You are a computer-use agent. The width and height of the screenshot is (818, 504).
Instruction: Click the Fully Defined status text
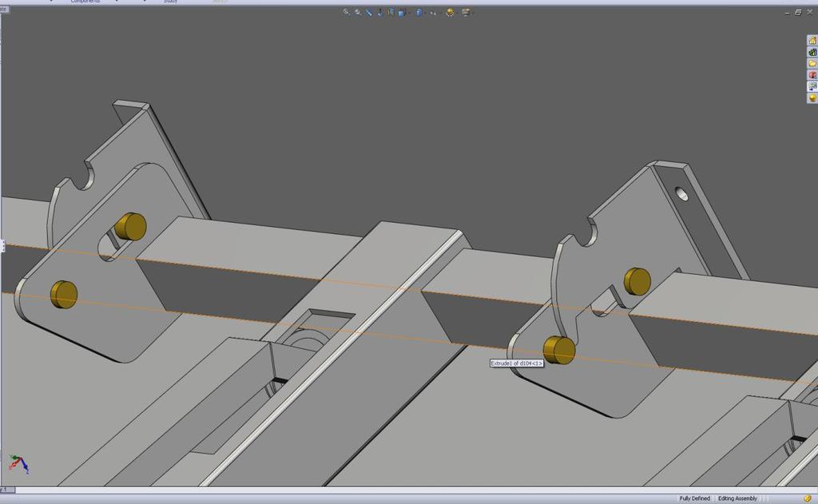click(x=694, y=498)
